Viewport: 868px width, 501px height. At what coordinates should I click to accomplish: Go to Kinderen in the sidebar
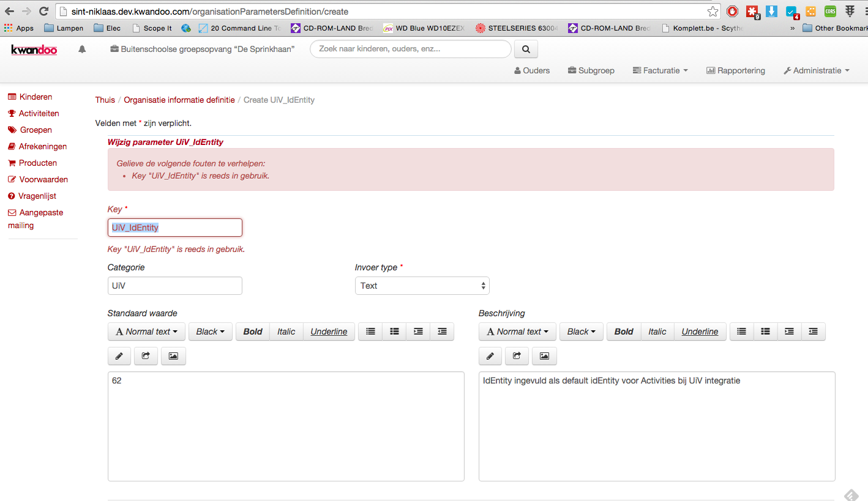pyautogui.click(x=36, y=97)
